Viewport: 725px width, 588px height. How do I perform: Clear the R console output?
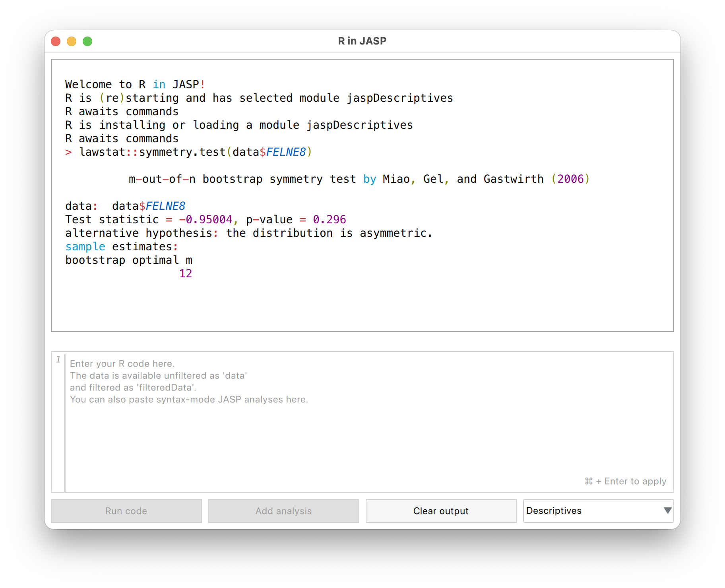coord(441,511)
